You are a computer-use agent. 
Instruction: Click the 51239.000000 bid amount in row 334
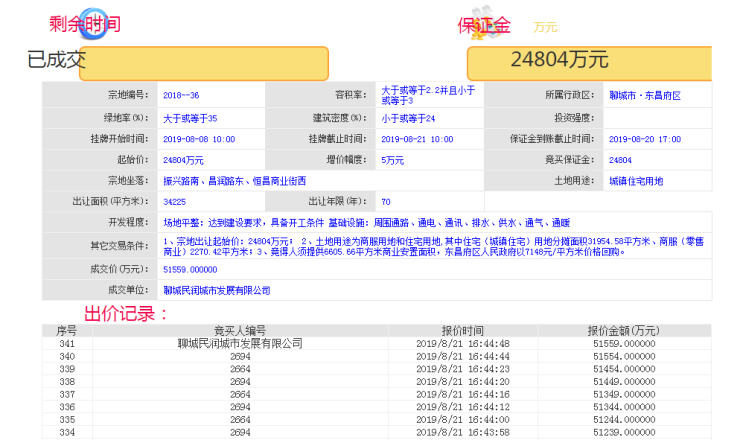coord(623,433)
